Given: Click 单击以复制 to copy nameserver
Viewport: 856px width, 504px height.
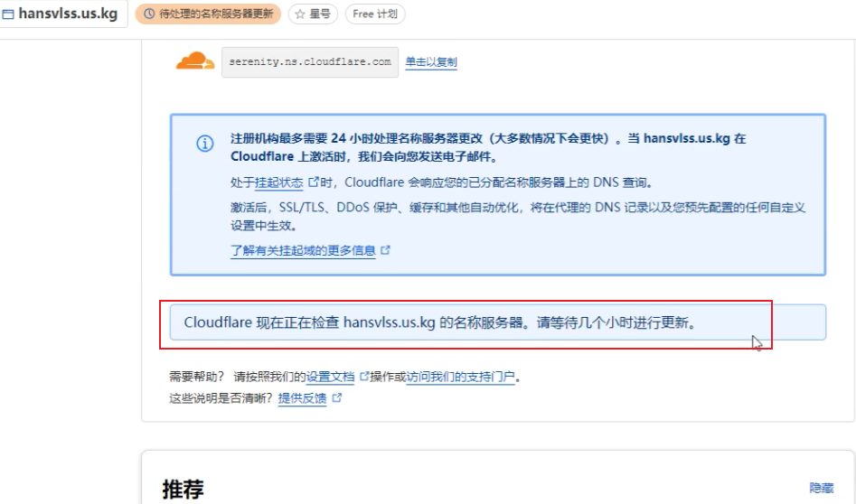Looking at the screenshot, I should 431,62.
